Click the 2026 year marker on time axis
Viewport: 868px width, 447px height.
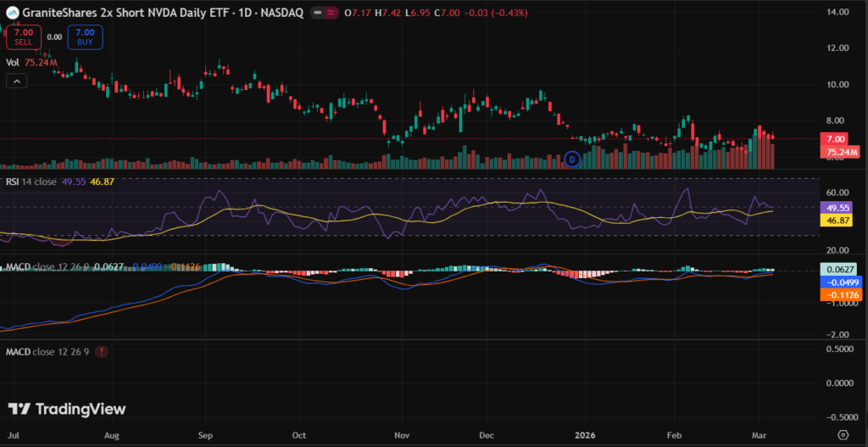tap(585, 433)
